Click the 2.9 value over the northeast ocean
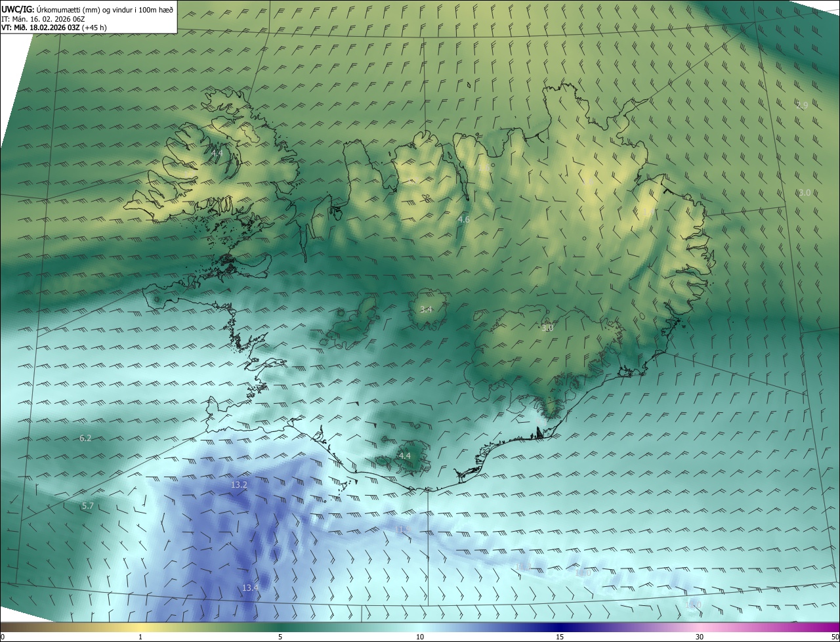Image resolution: width=840 pixels, height=642 pixels. [802, 105]
